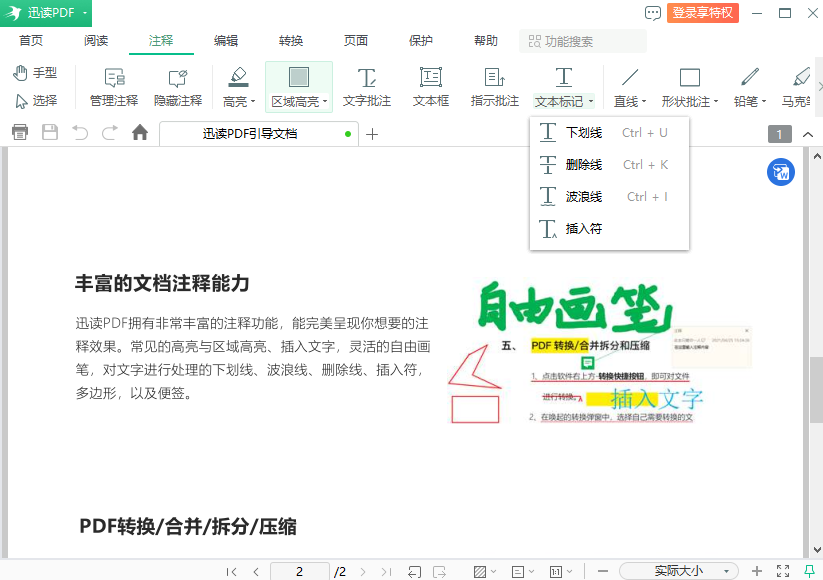Switch to the 首页 tab
The height and width of the screenshot is (580, 823).
point(31,40)
